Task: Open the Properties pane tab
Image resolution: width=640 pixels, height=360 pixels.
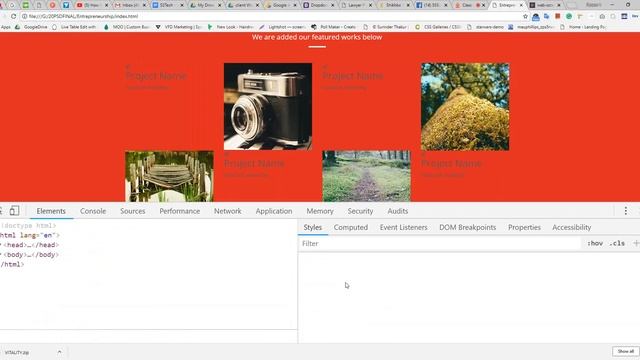Action: [x=524, y=227]
